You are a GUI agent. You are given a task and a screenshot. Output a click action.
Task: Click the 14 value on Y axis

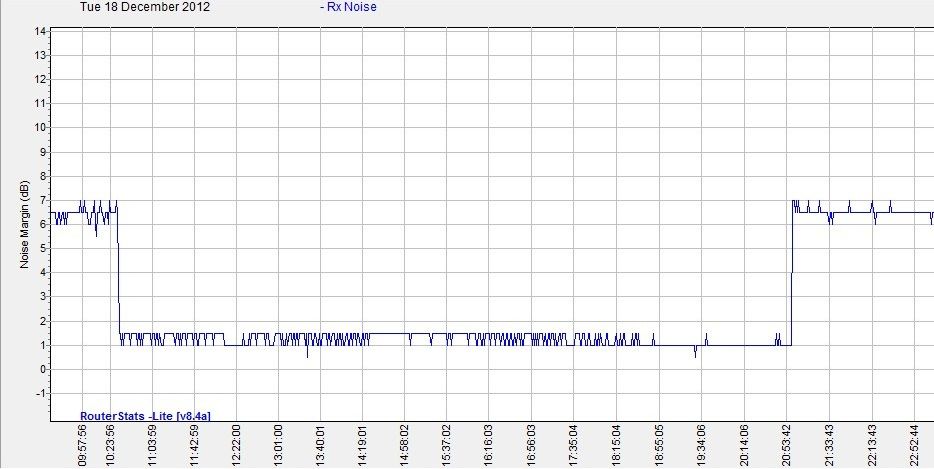(x=41, y=32)
